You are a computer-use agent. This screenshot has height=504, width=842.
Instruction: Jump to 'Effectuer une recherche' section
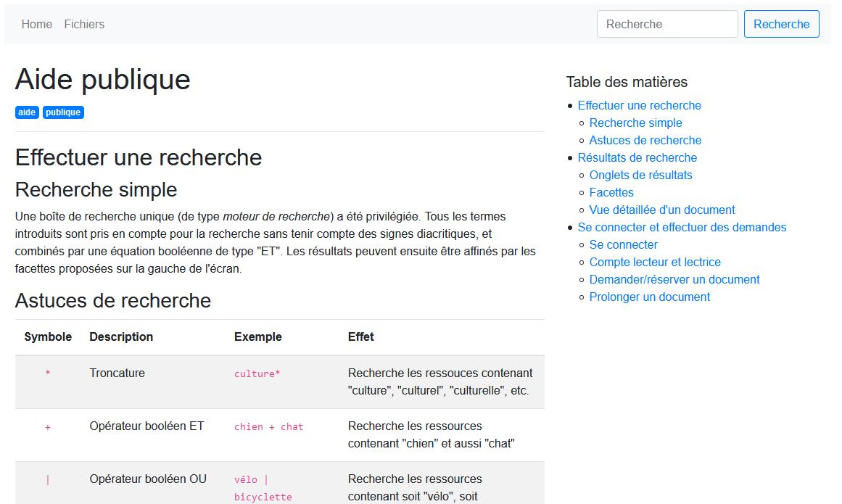639,105
